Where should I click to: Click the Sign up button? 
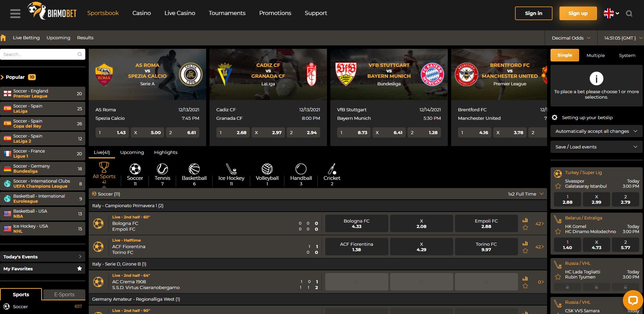pyautogui.click(x=578, y=13)
